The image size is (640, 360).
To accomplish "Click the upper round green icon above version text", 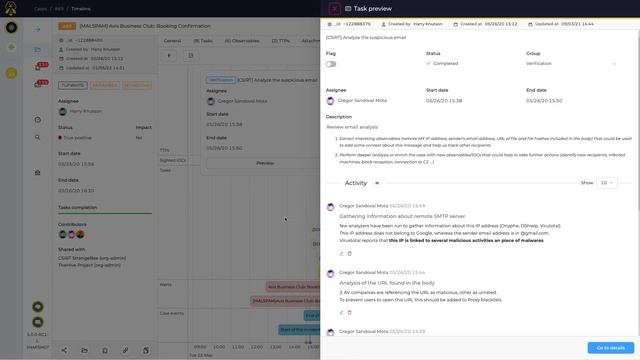I will 38,307.
